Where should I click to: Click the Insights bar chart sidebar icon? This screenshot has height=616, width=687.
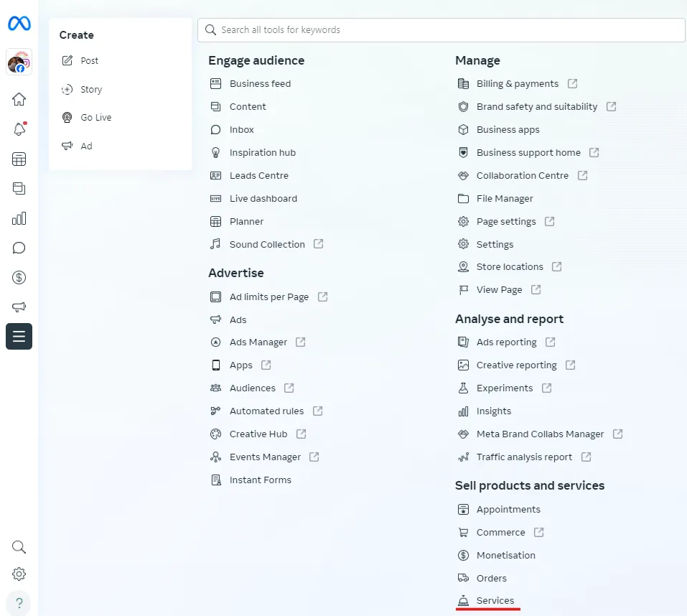click(x=19, y=218)
